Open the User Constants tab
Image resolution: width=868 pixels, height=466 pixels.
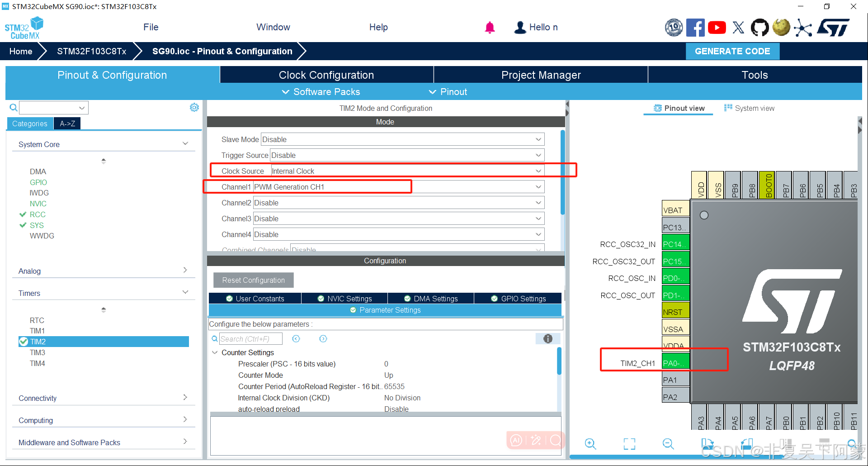click(x=255, y=299)
